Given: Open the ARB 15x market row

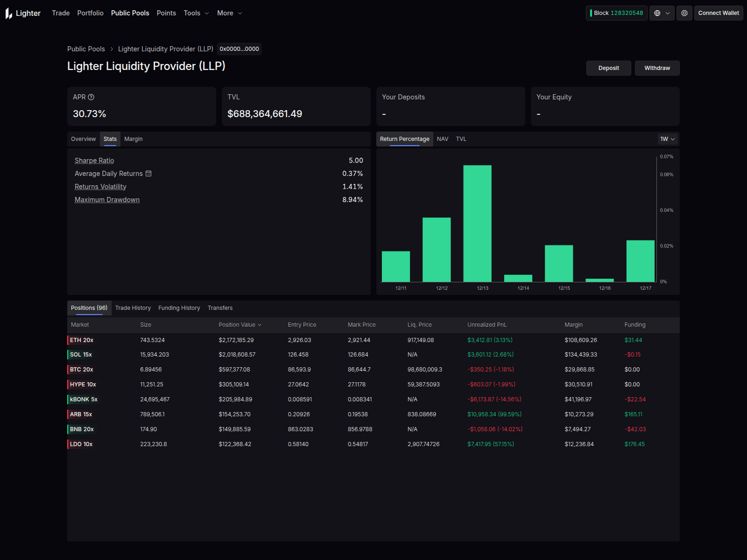Looking at the screenshot, I should tap(373, 414).
